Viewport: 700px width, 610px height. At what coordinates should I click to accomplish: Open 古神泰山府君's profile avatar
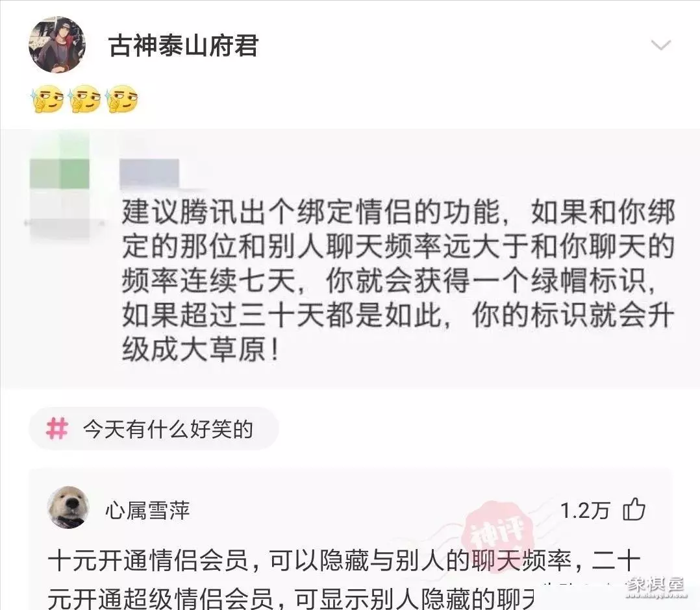[x=57, y=45]
